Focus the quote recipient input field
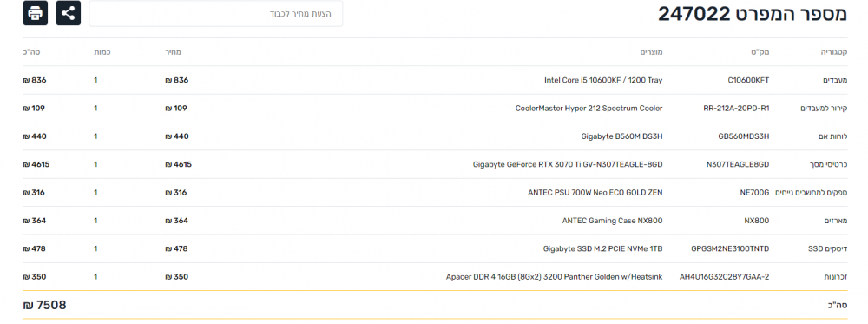 click(216, 13)
